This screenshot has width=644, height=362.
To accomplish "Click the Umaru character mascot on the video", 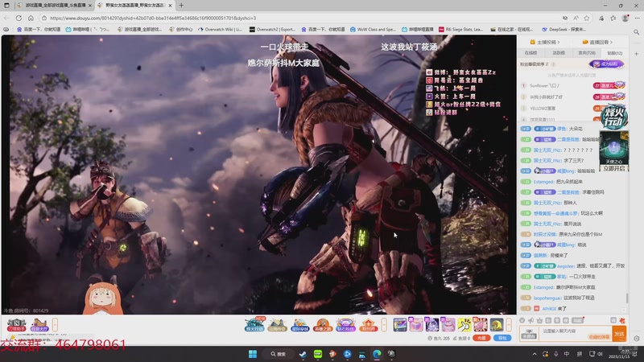I will click(x=102, y=298).
